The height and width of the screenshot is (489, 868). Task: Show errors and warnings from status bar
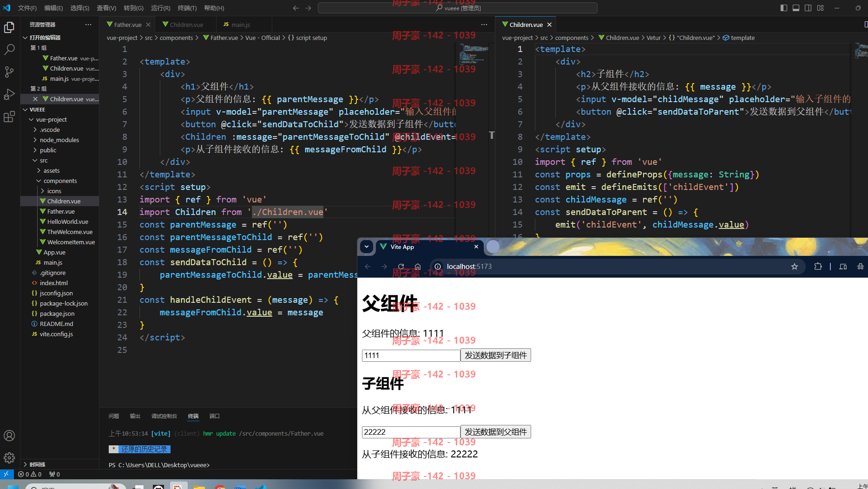30,474
